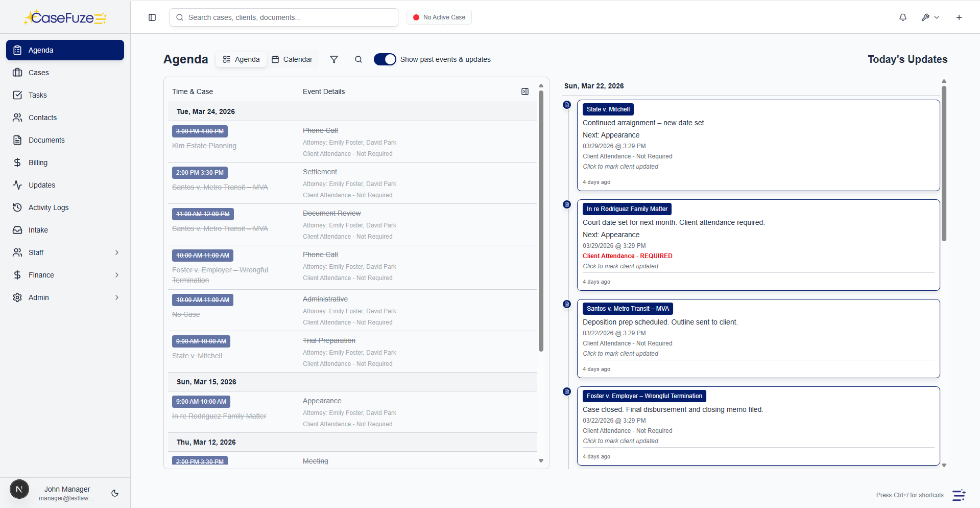This screenshot has height=508, width=980.
Task: Open the filter icon on the Agenda toolbar
Action: coord(334,59)
